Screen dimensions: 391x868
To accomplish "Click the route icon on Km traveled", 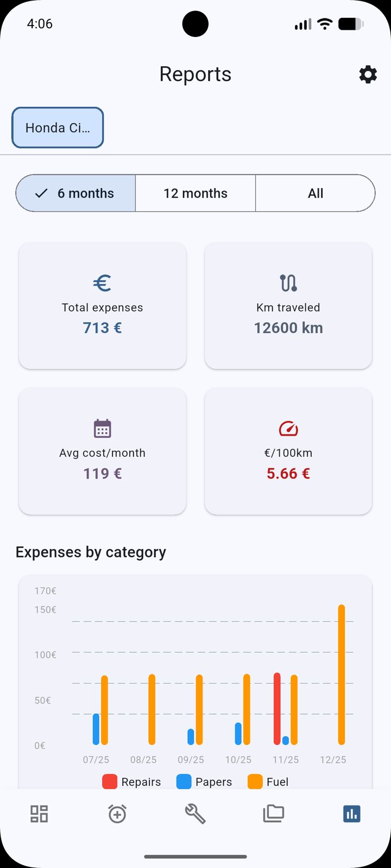I will click(x=288, y=283).
